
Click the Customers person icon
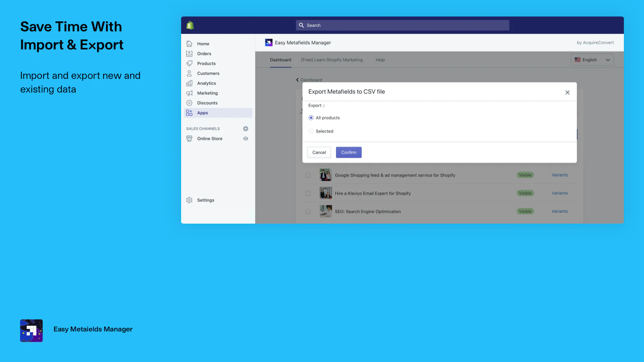pos(189,73)
